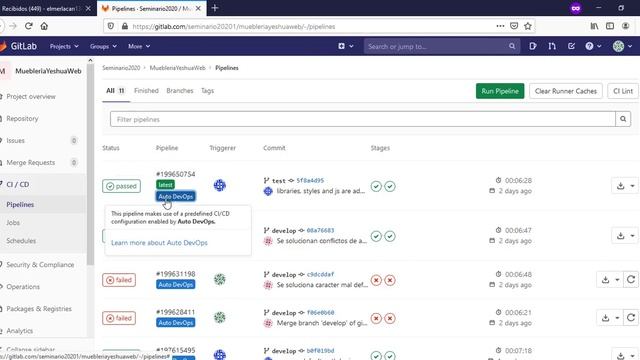This screenshot has width=640, height=360.
Task: Follow Learn more about Auto DevOps link
Action: (x=159, y=242)
